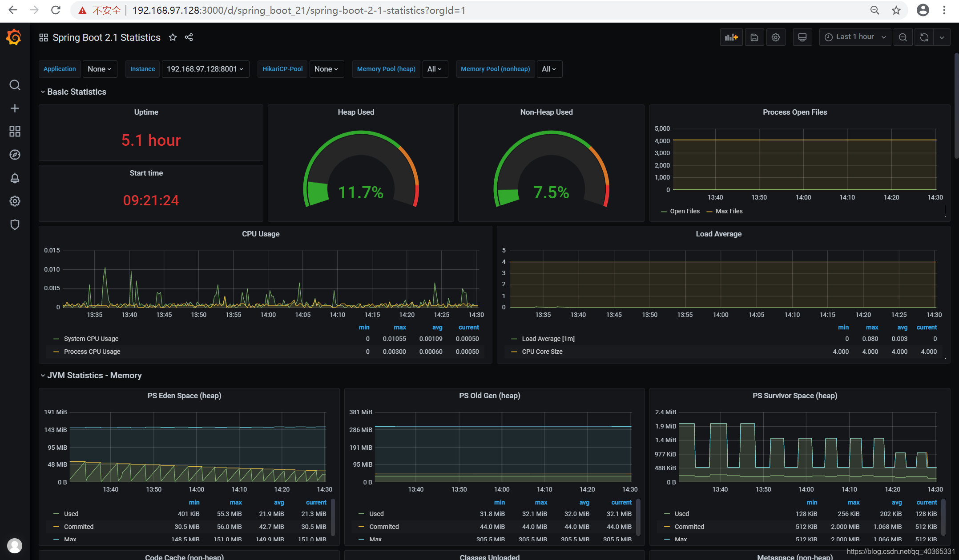
Task: Toggle Load Average [1m] series visibility
Action: point(548,339)
